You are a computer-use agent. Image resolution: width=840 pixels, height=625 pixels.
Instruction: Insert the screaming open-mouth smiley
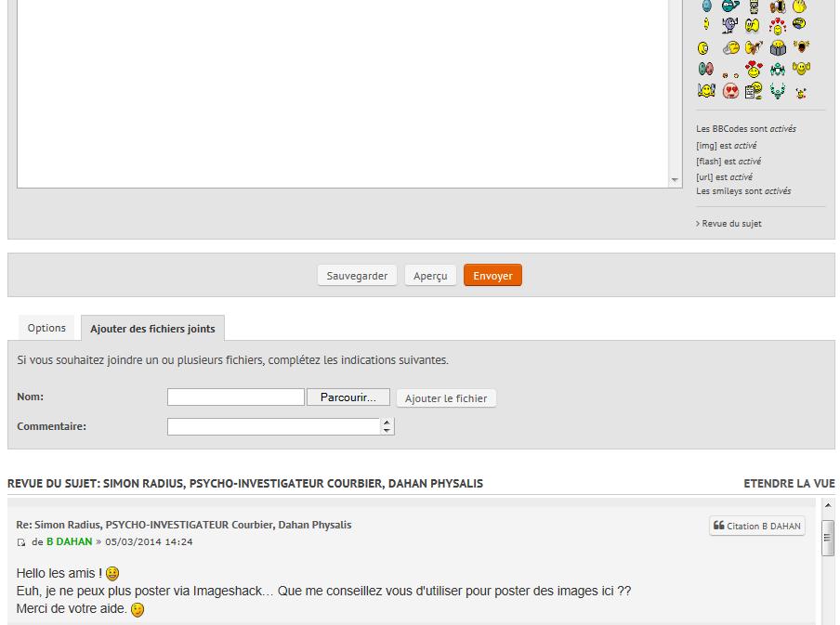(801, 46)
